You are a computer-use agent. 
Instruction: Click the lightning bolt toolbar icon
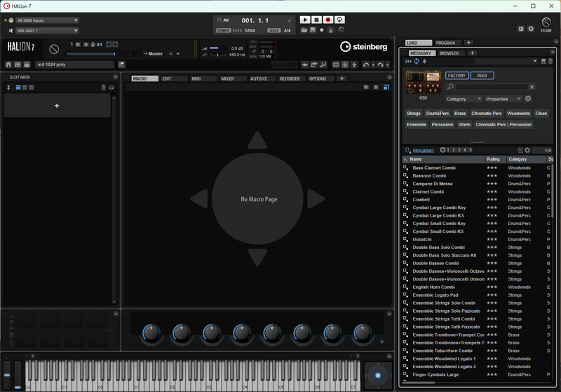click(354, 65)
